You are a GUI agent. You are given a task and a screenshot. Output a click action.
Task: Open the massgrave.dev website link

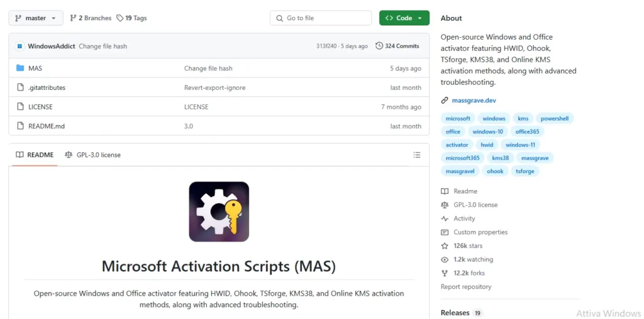click(x=474, y=100)
